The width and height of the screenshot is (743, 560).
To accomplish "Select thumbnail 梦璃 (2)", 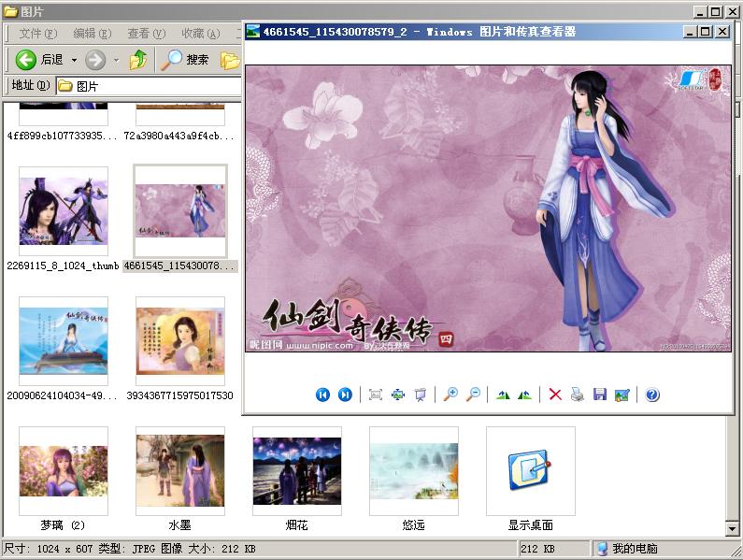I will point(64,471).
